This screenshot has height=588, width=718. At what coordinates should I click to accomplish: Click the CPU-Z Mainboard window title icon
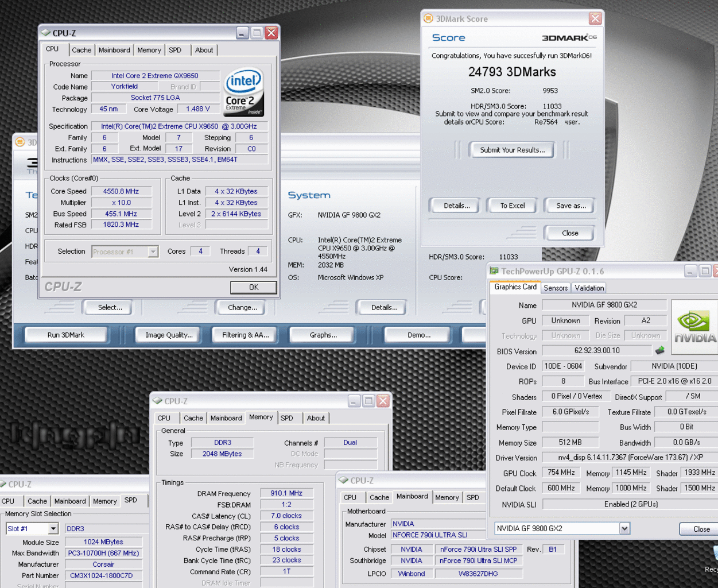(x=343, y=480)
